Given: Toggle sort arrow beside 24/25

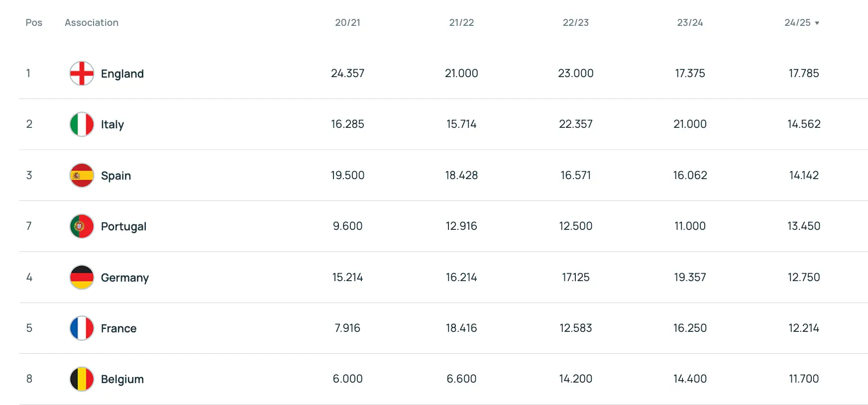Looking at the screenshot, I should [817, 23].
